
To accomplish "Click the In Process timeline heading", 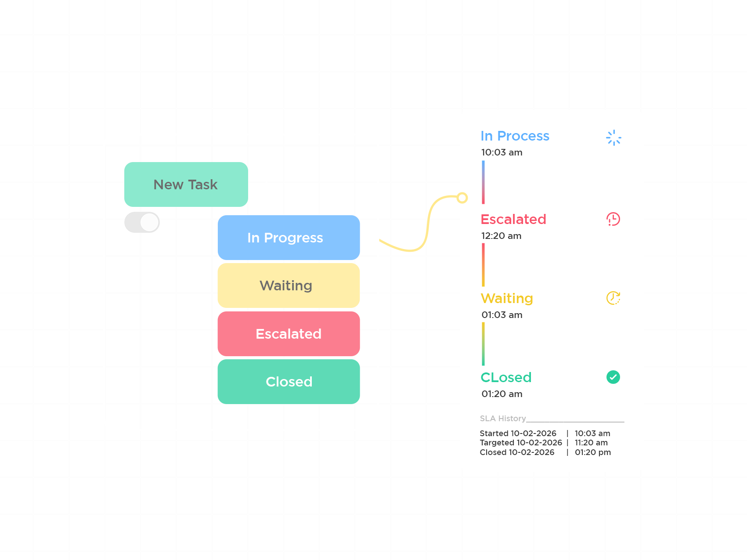I will (515, 136).
